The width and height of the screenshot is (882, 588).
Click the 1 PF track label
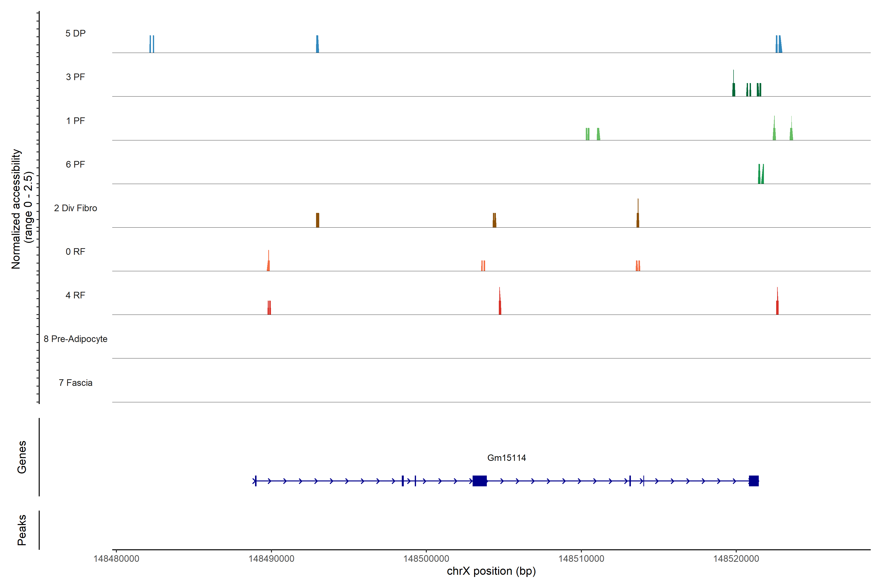click(x=75, y=121)
